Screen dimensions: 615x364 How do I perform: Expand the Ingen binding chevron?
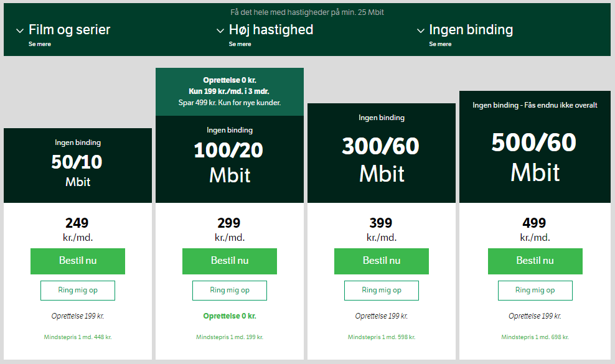pos(420,30)
